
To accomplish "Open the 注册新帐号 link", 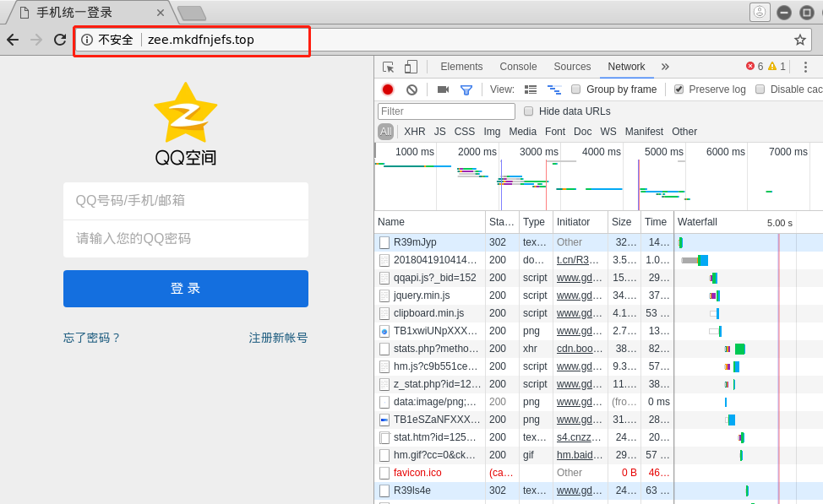I will pos(278,338).
